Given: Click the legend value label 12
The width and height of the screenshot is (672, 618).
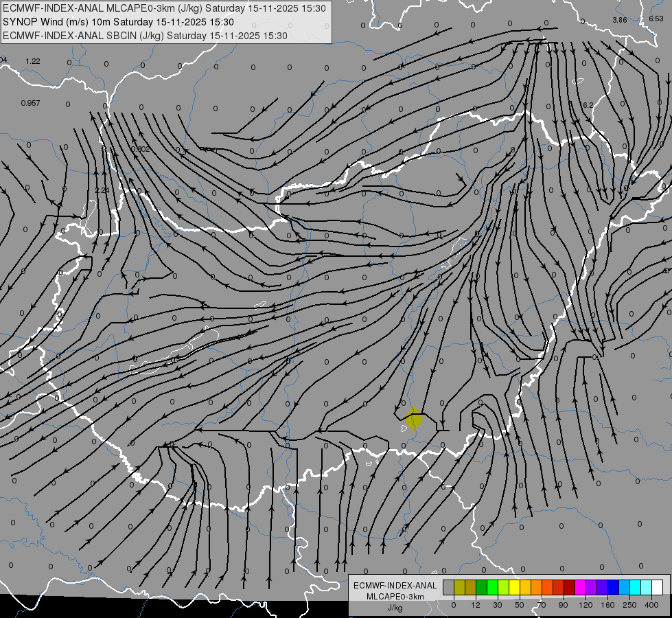Looking at the screenshot, I should [x=475, y=605].
